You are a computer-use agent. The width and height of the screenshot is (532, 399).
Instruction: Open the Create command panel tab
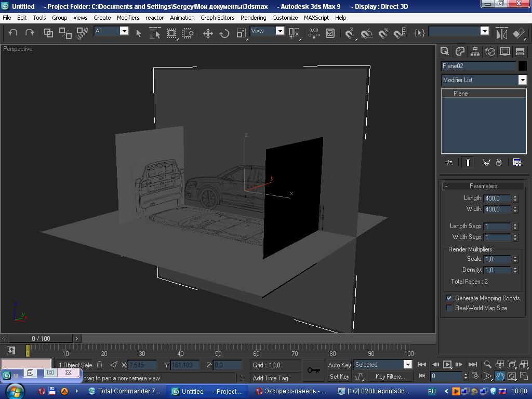pos(445,51)
